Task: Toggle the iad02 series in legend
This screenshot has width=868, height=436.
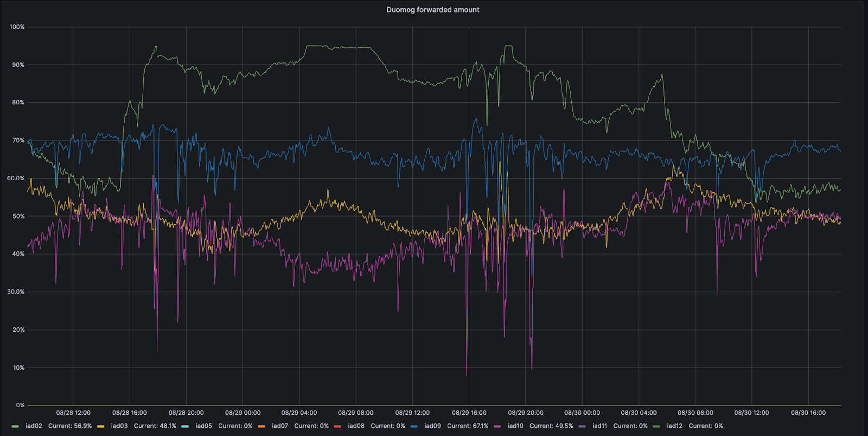Action: pyautogui.click(x=34, y=426)
